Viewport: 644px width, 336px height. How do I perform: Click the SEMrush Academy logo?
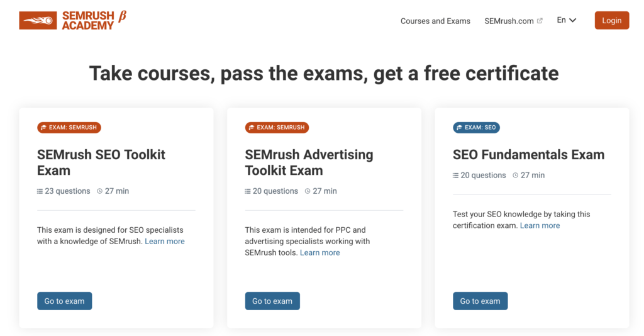point(72,20)
